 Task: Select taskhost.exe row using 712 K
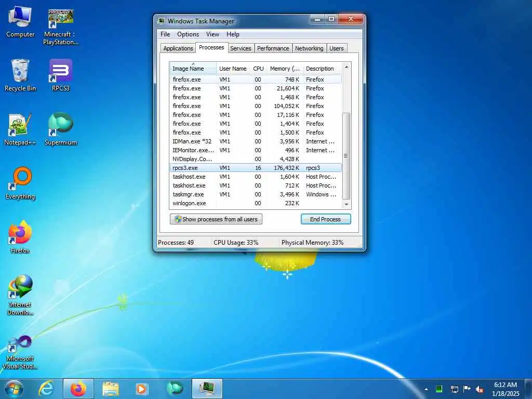coord(256,185)
